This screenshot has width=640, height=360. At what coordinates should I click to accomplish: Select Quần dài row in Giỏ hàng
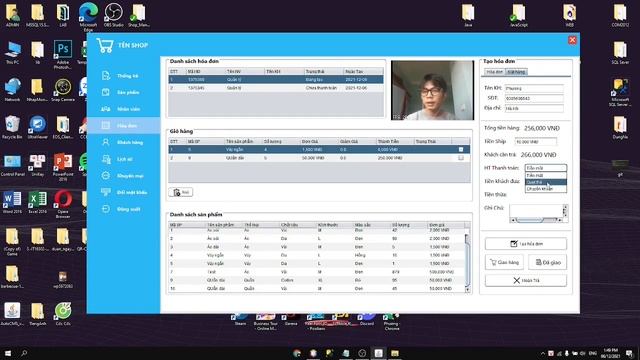(319, 158)
